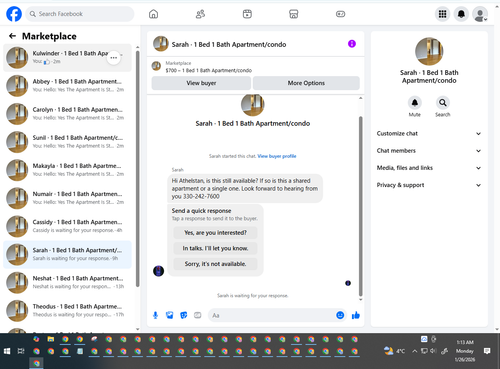
Task: Open the emoji picker smiley icon
Action: click(x=340, y=315)
